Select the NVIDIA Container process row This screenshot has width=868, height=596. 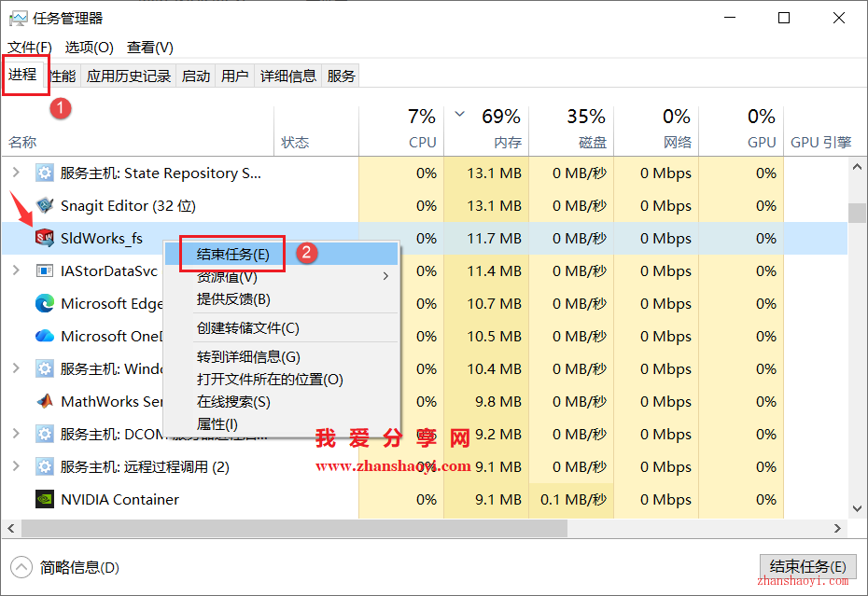(x=425, y=499)
